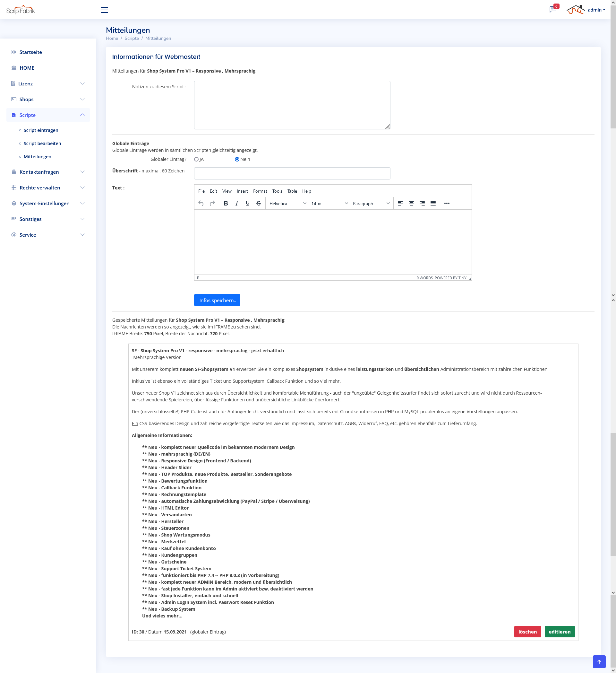Go to Home breadcrumb link
Image resolution: width=616 pixels, height=673 pixels.
click(x=112, y=39)
